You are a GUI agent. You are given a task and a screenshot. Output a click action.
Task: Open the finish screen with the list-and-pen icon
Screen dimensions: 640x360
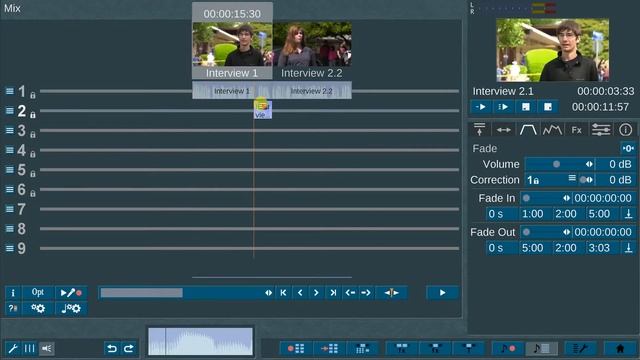[x=580, y=348]
